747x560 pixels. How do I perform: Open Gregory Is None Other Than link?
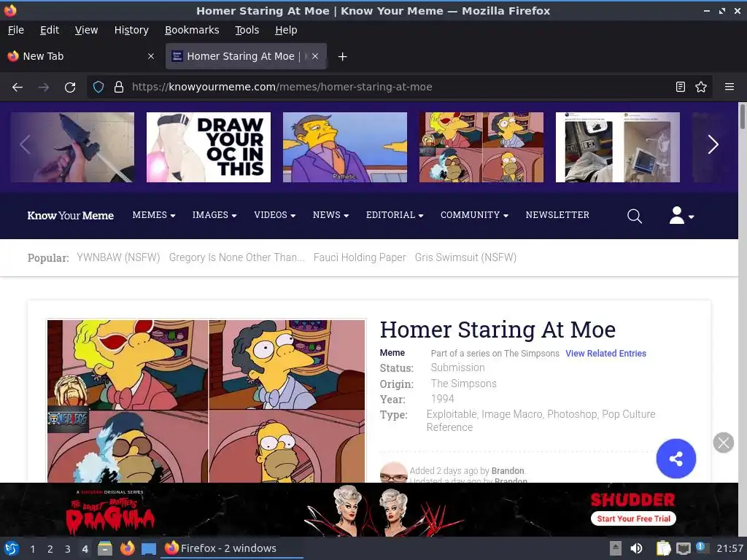pos(236,257)
